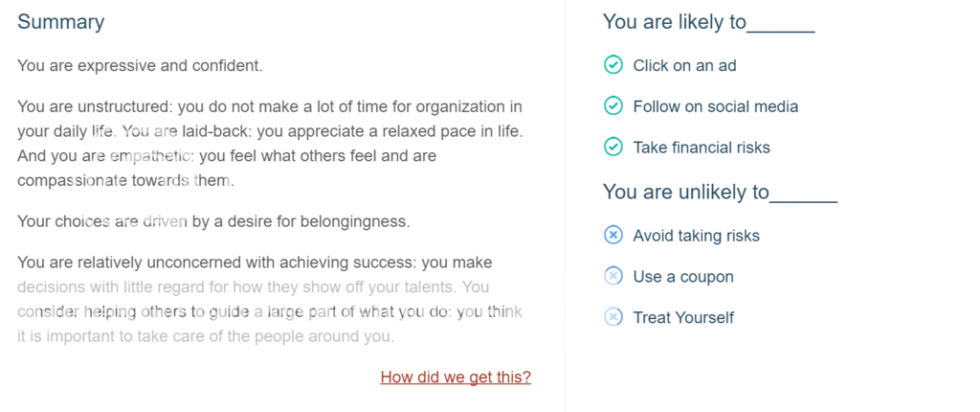Screen dimensions: 980x412
Task: Click the "You are expressive and confident" sentence
Action: pyautogui.click(x=140, y=66)
